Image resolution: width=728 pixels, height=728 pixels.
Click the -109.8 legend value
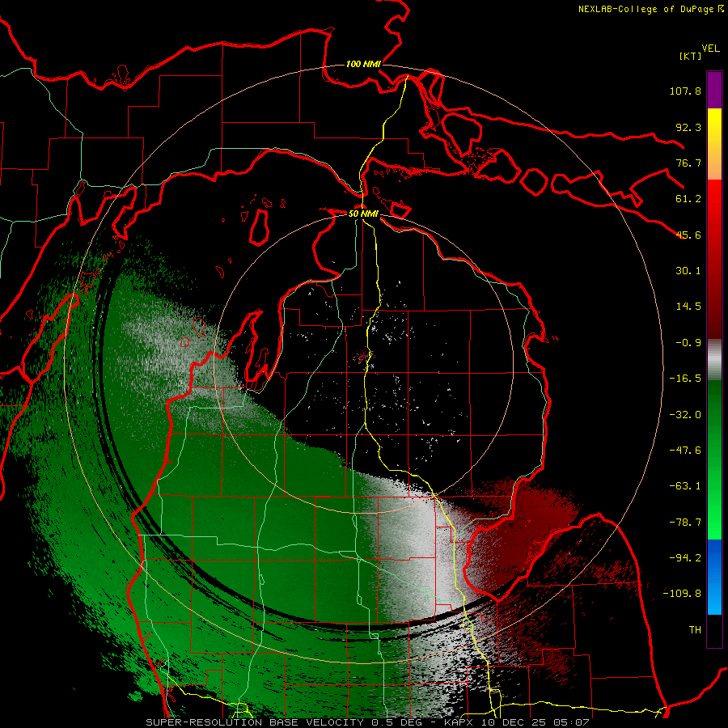[682, 594]
